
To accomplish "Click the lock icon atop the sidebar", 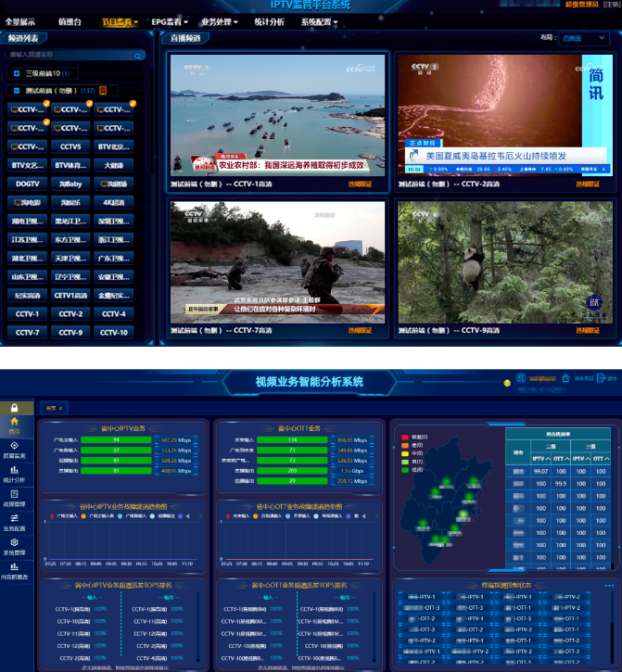I will (14, 407).
